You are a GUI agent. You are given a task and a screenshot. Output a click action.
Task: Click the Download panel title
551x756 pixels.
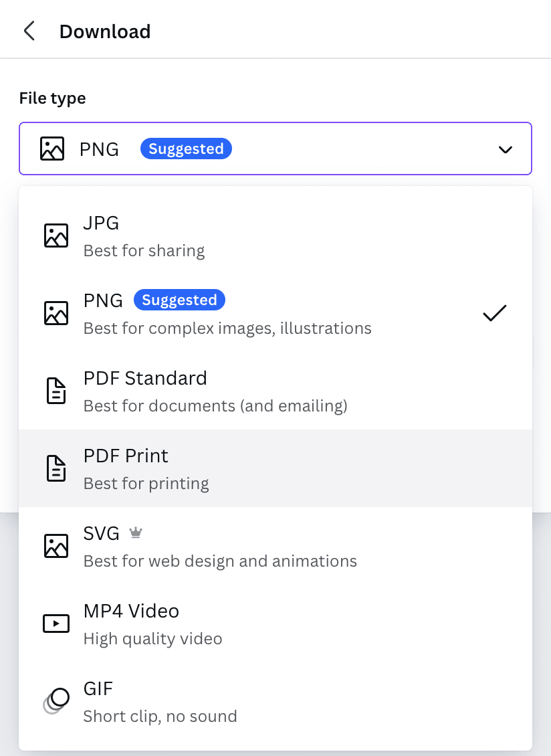coord(105,31)
